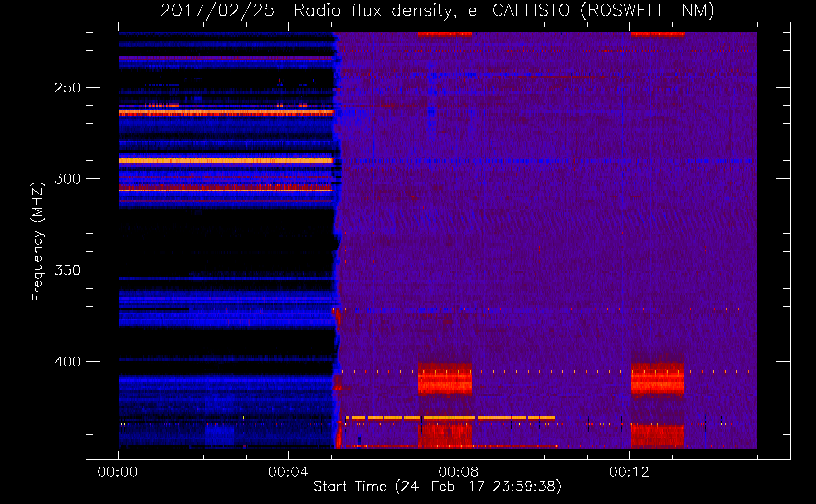Click the red burst near 410 MHz at 00:12

click(658, 379)
